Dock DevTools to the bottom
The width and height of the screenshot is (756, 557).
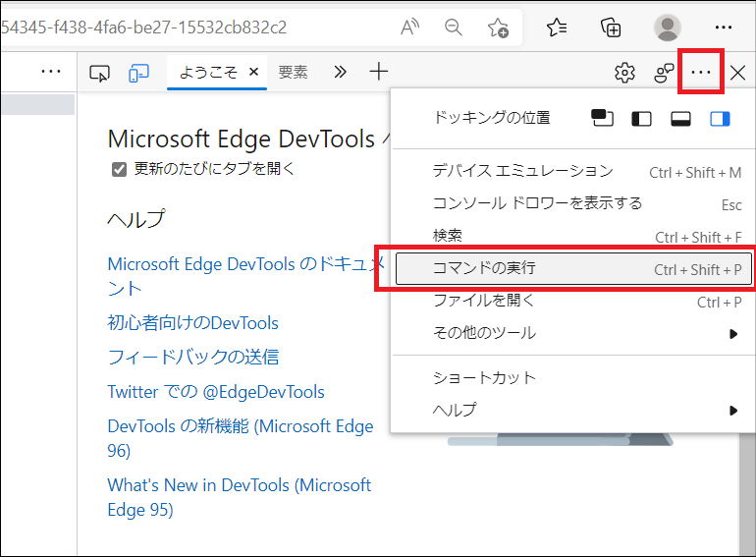click(x=680, y=119)
